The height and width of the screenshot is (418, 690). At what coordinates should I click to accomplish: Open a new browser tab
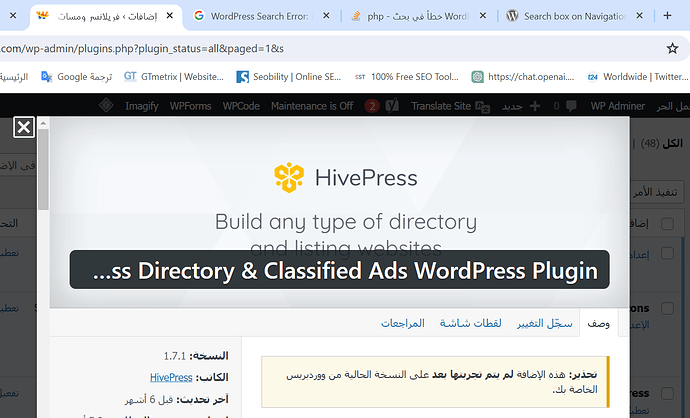(x=668, y=15)
